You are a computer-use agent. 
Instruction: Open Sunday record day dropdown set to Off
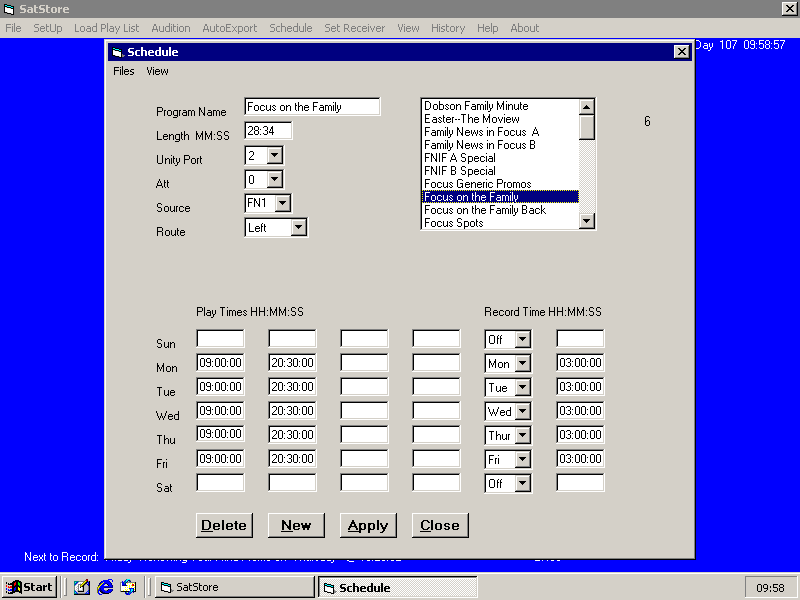(x=522, y=339)
